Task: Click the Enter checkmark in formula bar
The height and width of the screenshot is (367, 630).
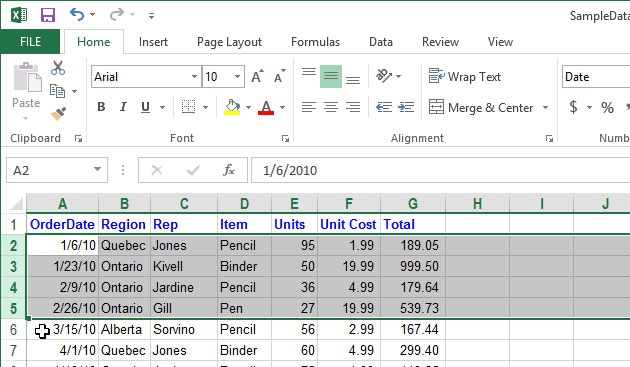Action: click(x=193, y=170)
